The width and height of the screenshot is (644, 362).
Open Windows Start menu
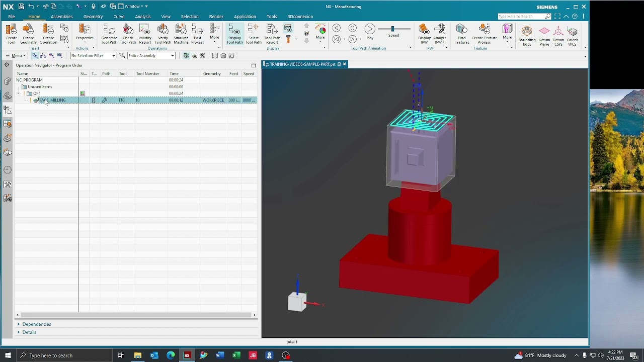pos(8,355)
